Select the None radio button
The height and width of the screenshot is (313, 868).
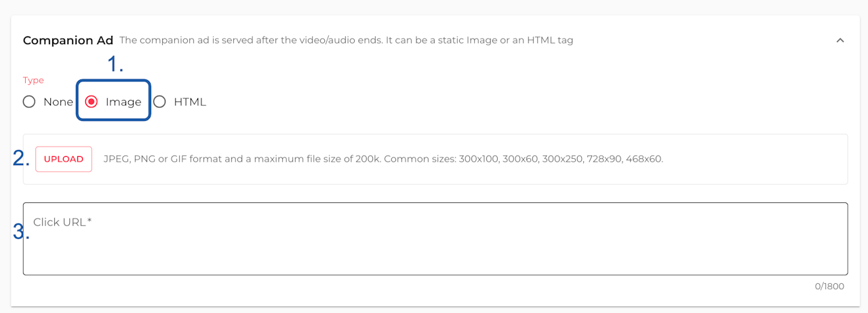point(28,102)
